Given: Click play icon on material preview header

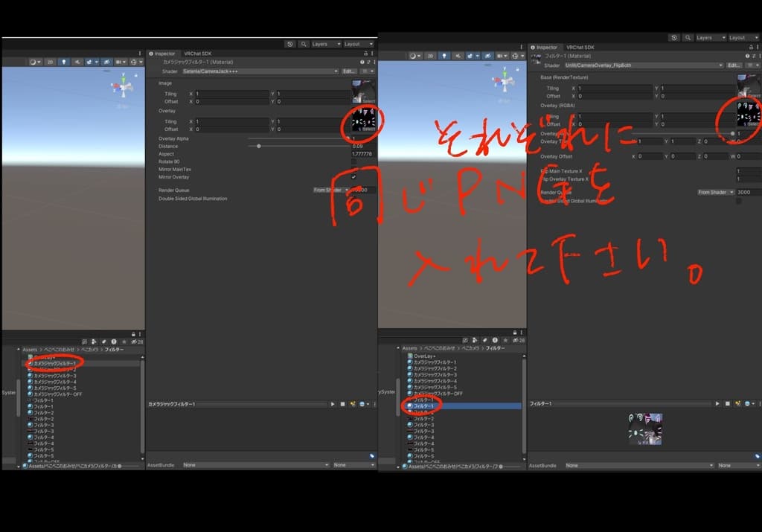Looking at the screenshot, I should pyautogui.click(x=332, y=404).
